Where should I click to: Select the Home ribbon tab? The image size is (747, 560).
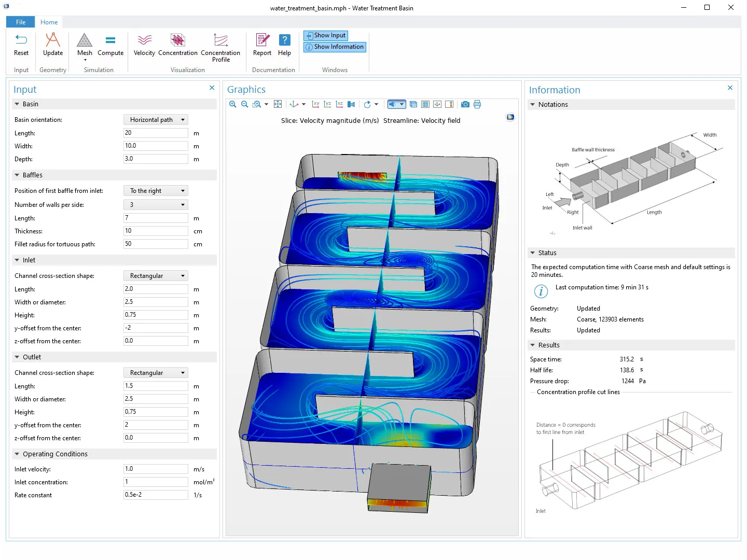pyautogui.click(x=49, y=22)
